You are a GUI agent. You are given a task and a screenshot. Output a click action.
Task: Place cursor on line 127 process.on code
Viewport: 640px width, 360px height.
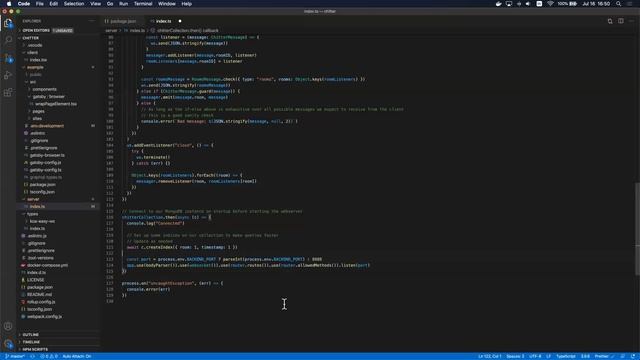click(172, 283)
